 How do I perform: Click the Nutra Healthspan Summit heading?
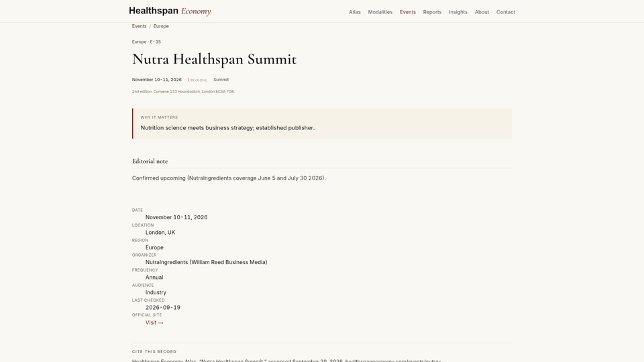click(x=214, y=59)
